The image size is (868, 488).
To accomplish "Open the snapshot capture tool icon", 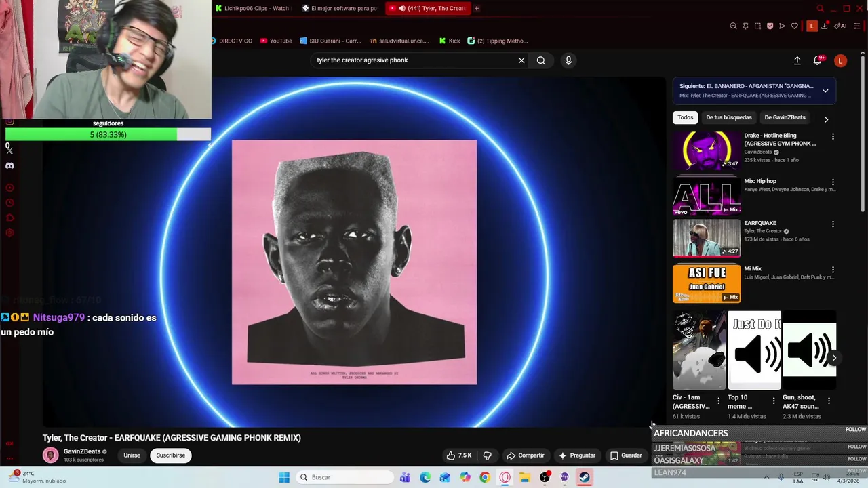I will coord(757,26).
